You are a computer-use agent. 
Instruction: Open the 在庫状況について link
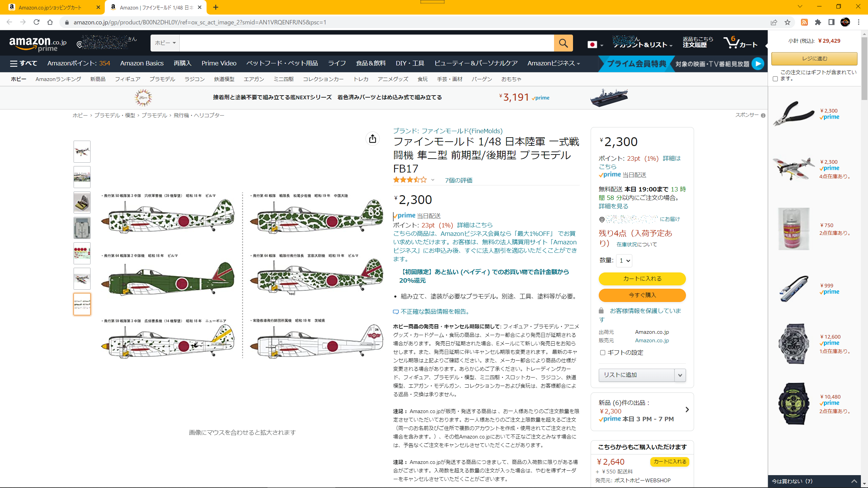(x=636, y=245)
